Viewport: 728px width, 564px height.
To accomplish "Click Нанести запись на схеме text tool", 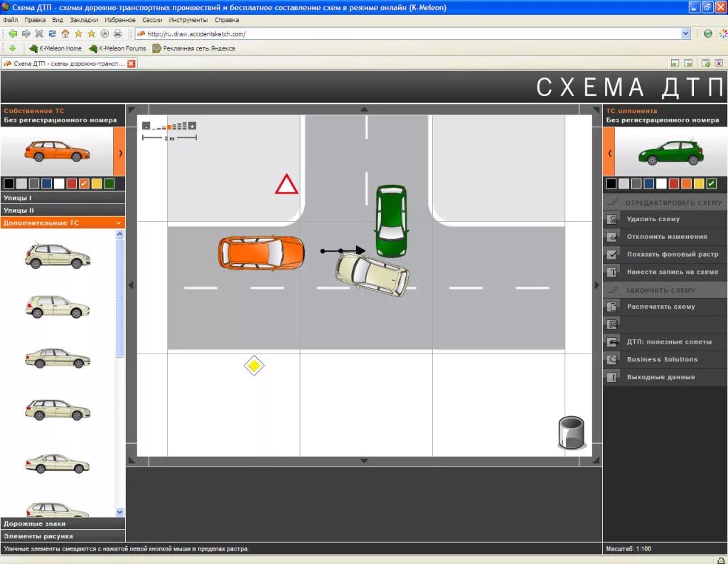I will pyautogui.click(x=665, y=272).
